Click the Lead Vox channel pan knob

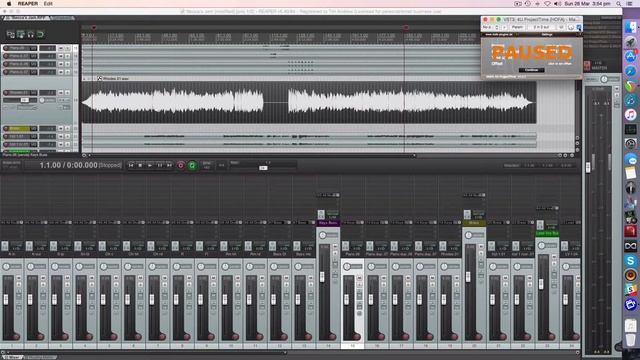pos(542,246)
